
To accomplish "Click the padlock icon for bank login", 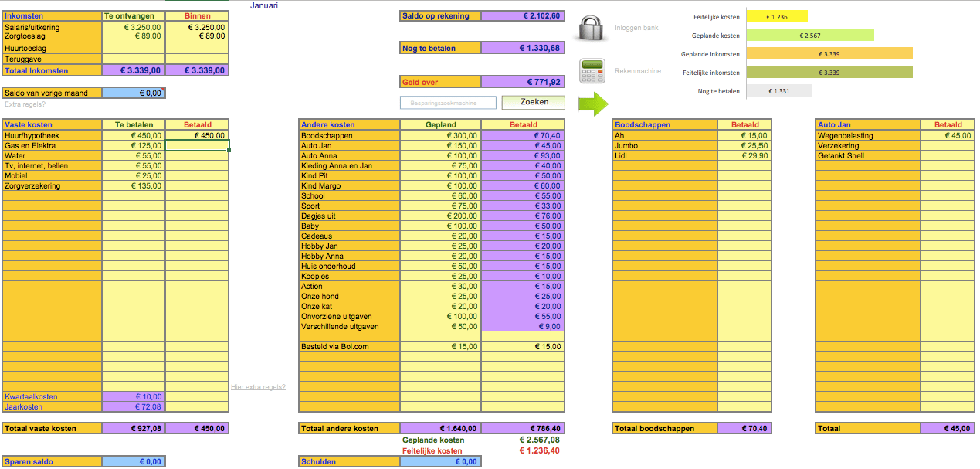I will point(591,29).
